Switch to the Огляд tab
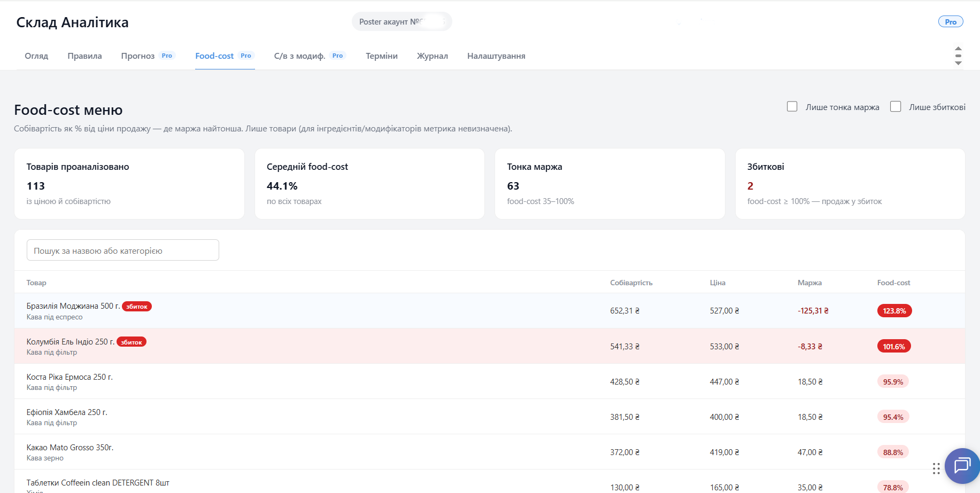Screen dimensions: 980x493 pyautogui.click(x=36, y=56)
